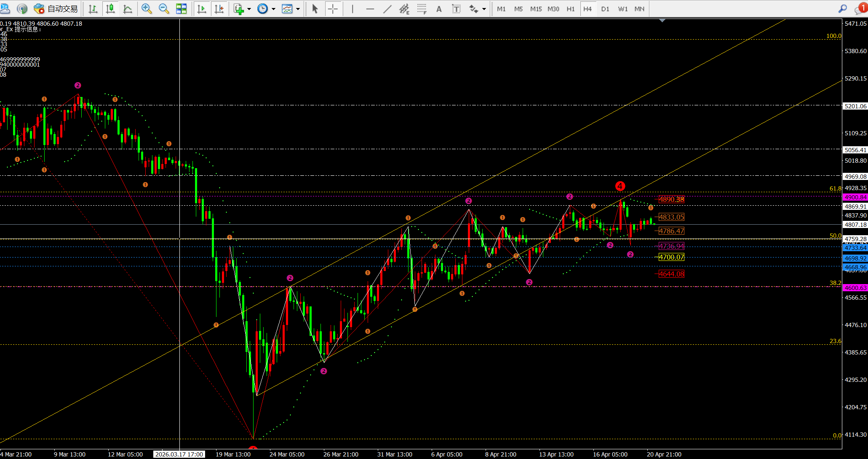Select the Fibonacci retracement tool
This screenshot has width=868, height=459.
click(422, 9)
